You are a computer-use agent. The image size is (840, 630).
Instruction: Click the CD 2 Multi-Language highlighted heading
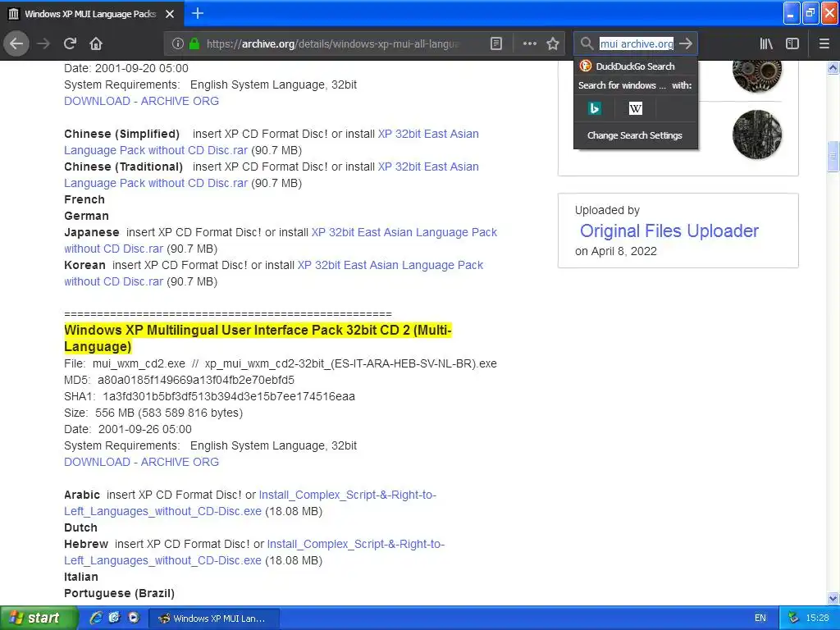tap(258, 339)
